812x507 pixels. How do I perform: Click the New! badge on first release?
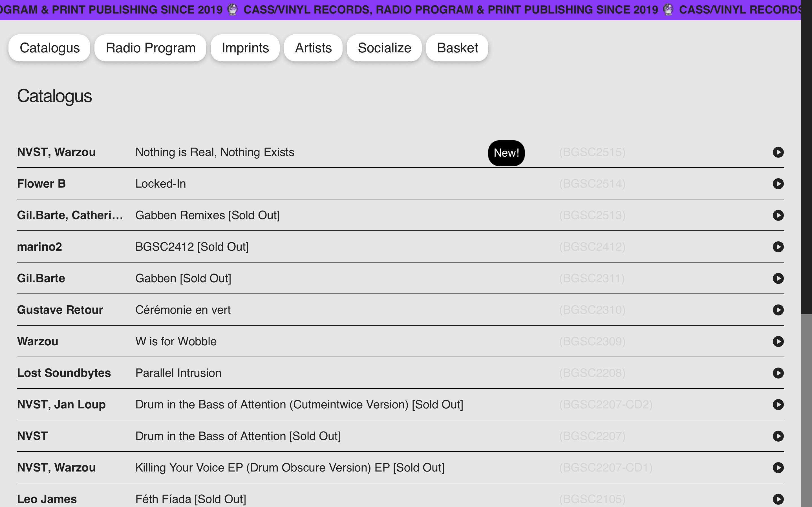506,153
